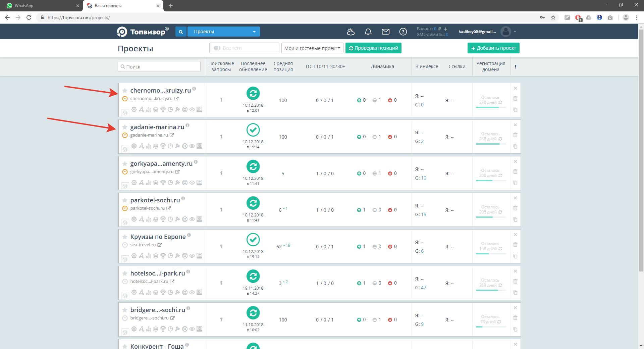Image resolution: width=644 pixels, height=349 pixels.
Task: Sort by Поисковые запросы column header
Action: 221,66
